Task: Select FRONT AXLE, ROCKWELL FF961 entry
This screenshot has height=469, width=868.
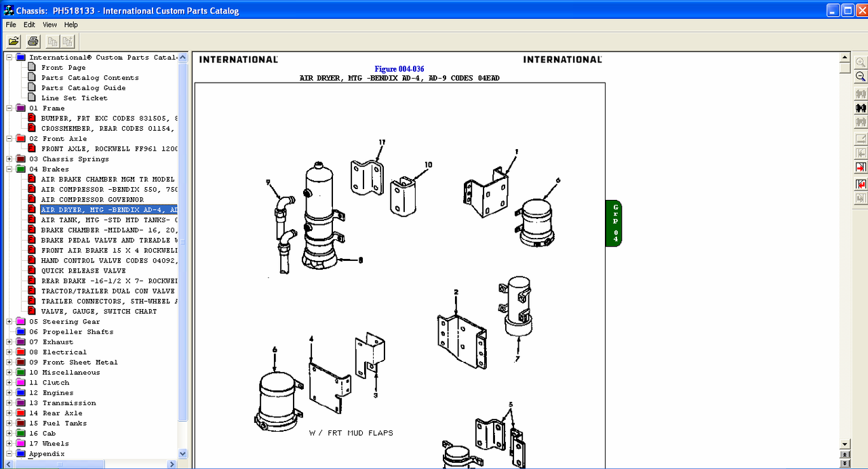Action: 109,149
